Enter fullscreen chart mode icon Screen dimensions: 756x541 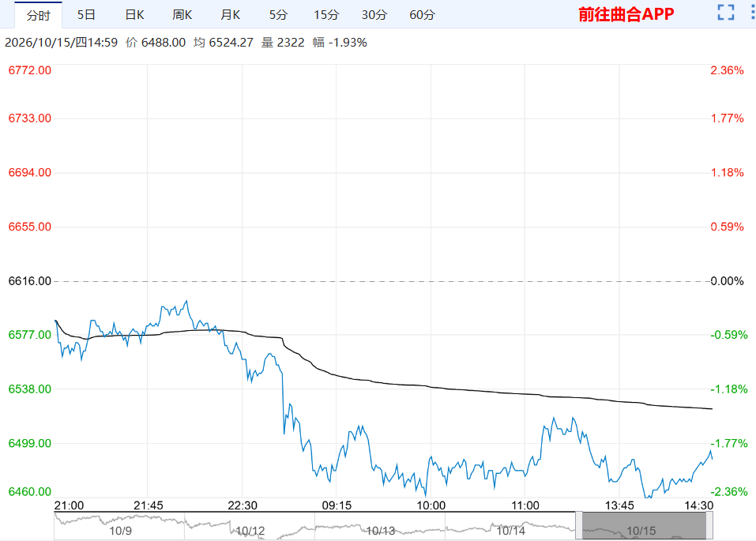click(x=726, y=13)
